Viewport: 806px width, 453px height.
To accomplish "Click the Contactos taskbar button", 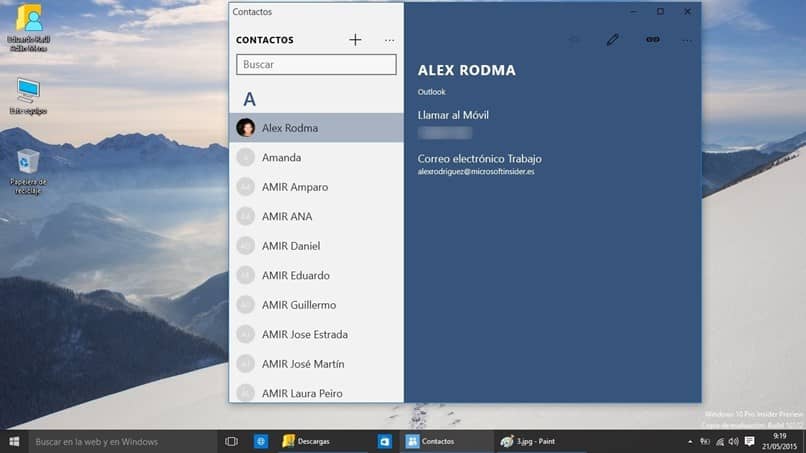I will (x=446, y=441).
